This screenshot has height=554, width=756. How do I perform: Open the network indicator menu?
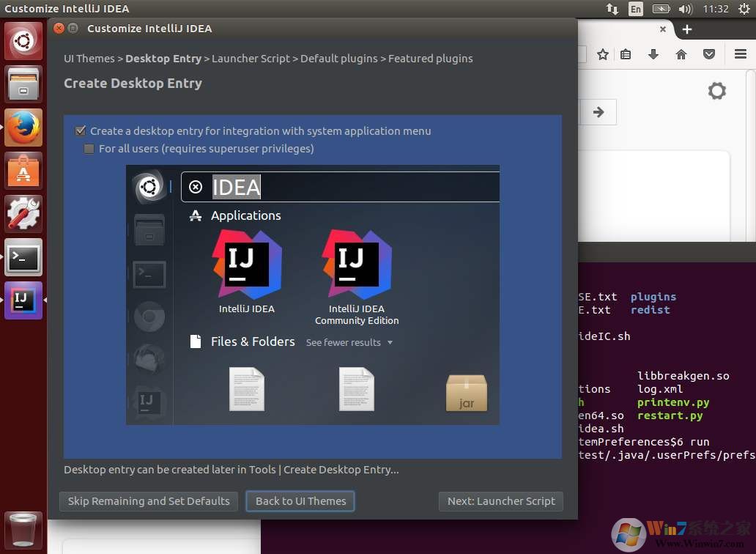[x=612, y=9]
